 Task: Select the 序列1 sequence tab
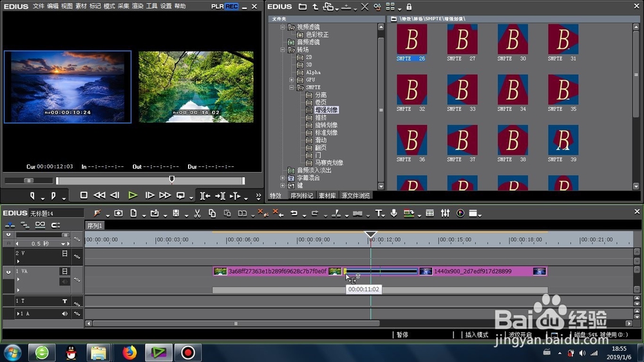[x=95, y=225]
